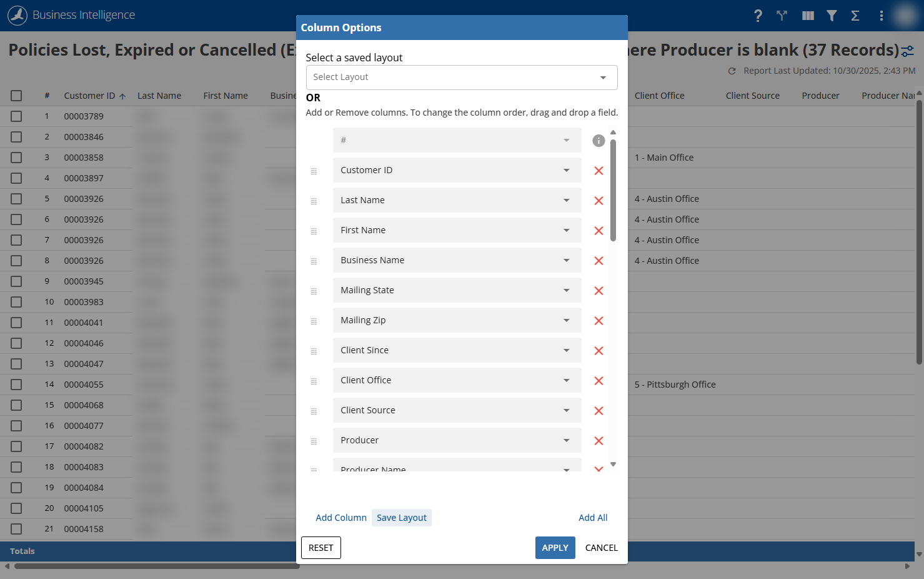This screenshot has height=579, width=924.
Task: Click the column list scroll-down arrow
Action: click(613, 464)
